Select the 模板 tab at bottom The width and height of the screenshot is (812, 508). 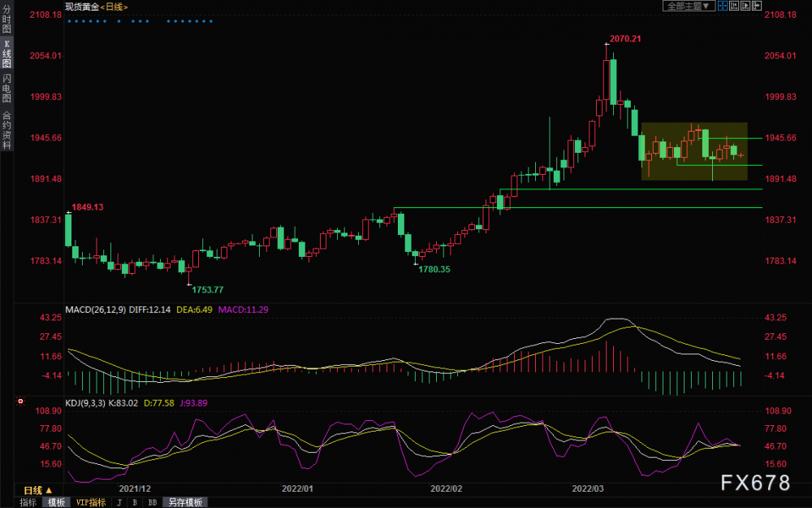[x=57, y=502]
